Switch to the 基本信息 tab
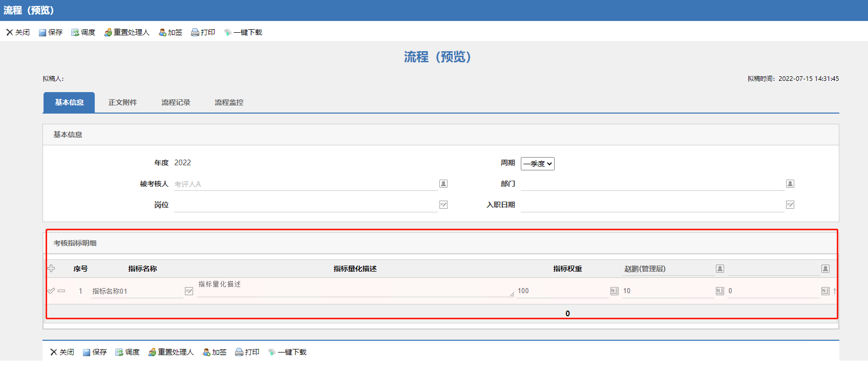Viewport: 868px width, 373px height. (69, 102)
